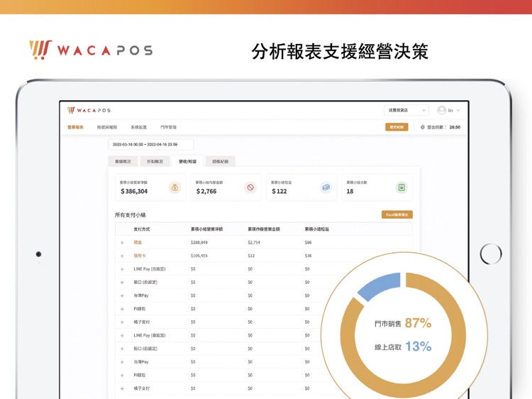Switch to the 業績概況 tab
Image resolution: width=532 pixels, height=399 pixels.
pyautogui.click(x=123, y=161)
